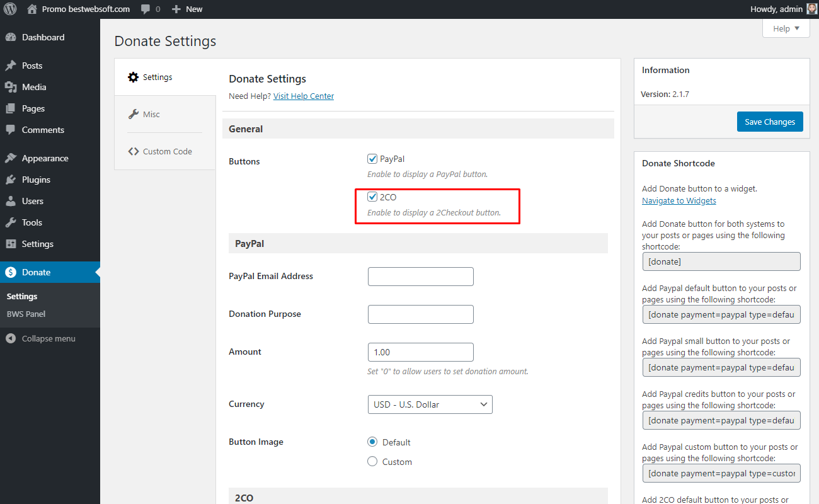Screen dimensions: 819x504
Task: Click the home icon beside Promo bestwebsoft.com
Action: pos(32,9)
